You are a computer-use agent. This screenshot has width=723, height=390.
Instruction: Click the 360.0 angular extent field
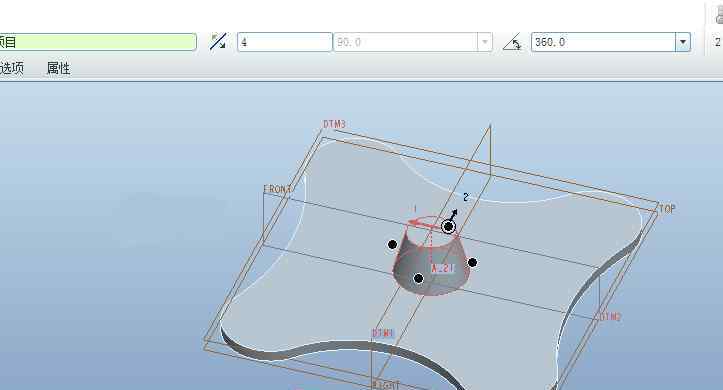(604, 42)
